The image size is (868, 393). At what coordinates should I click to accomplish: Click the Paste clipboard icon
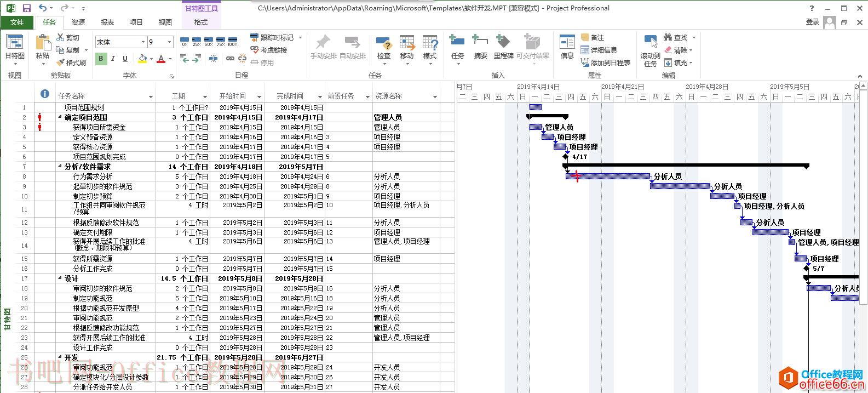pyautogui.click(x=43, y=43)
